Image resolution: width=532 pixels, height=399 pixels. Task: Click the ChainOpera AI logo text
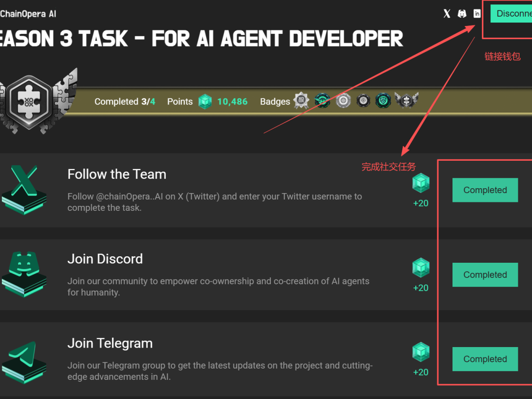point(28,14)
